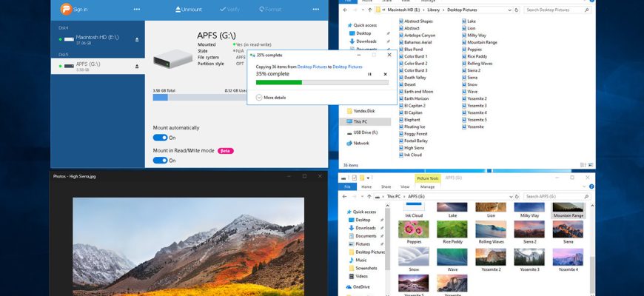Click New folder icon in APFS window title bar
The width and height of the screenshot is (644, 296).
coord(362,178)
